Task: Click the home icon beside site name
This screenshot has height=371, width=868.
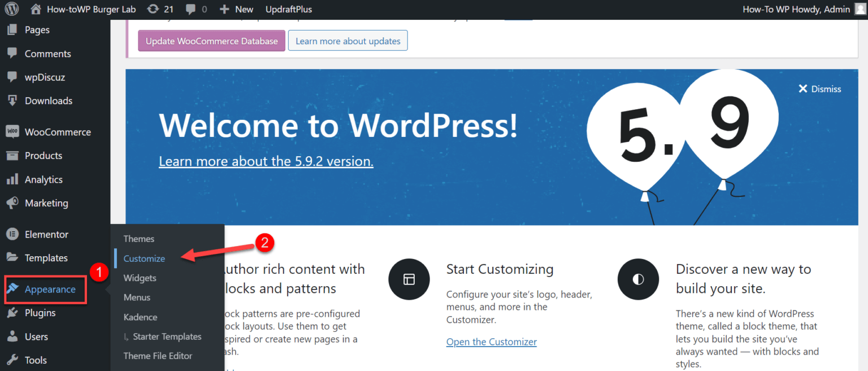Action: 36,9
